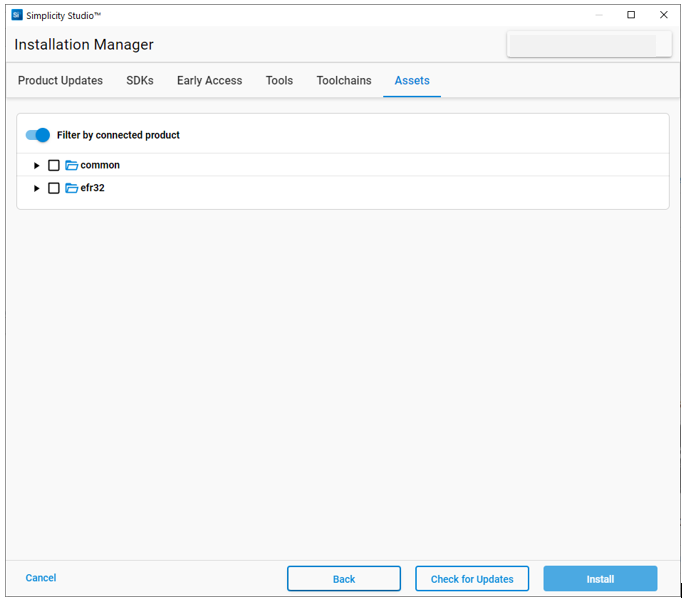Close the Installation Manager window
Screen dimensions: 684x600
point(663,15)
